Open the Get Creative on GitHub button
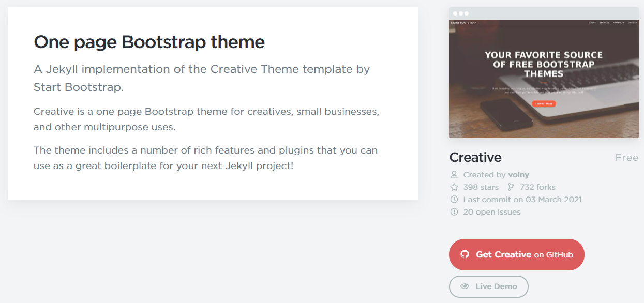This screenshot has height=303, width=644. 517,254
